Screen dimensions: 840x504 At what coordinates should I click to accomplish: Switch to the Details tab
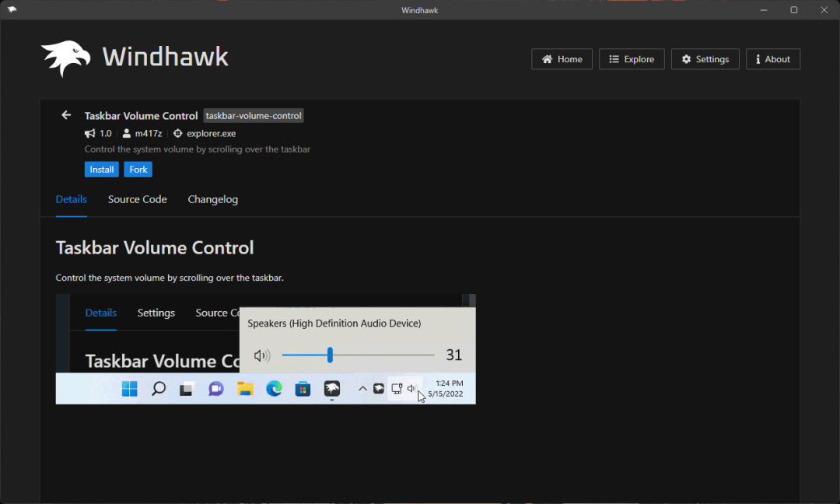[x=72, y=199]
